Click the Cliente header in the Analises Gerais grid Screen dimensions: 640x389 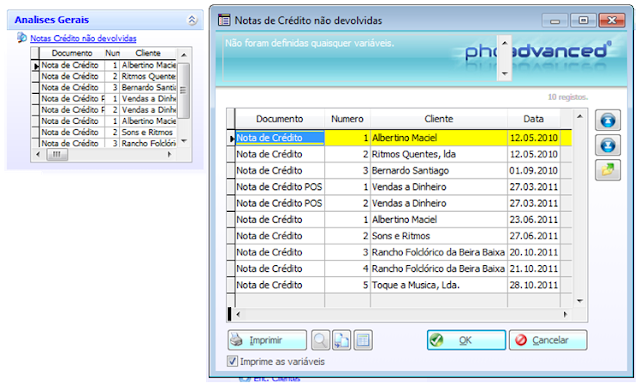[x=148, y=53]
